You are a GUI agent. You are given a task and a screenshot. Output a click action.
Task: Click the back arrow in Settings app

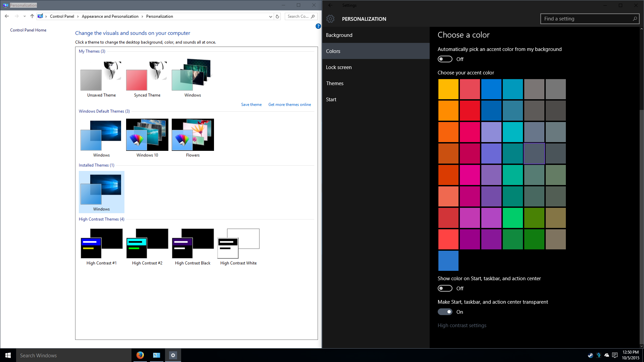(330, 5)
